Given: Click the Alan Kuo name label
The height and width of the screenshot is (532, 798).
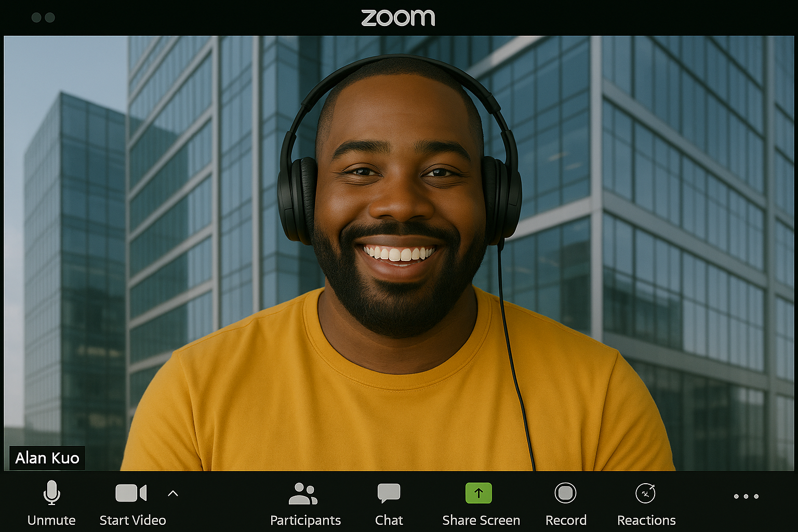Looking at the screenshot, I should tap(47, 458).
